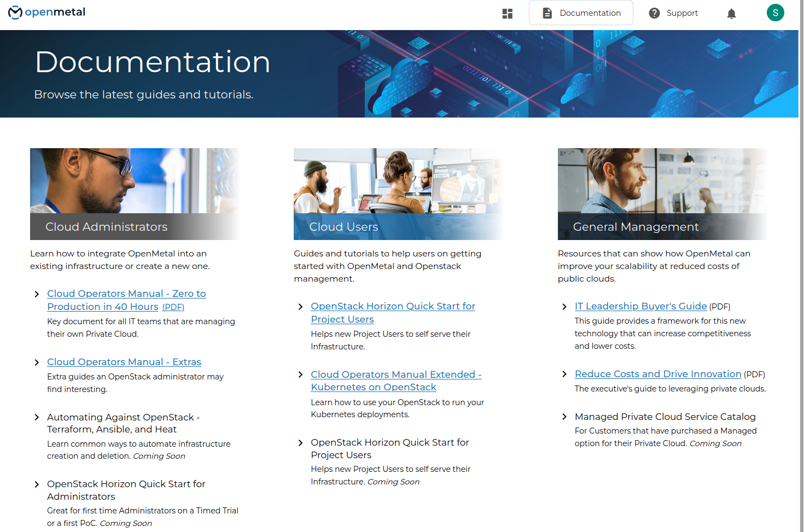Open the notifications bell

731,13
